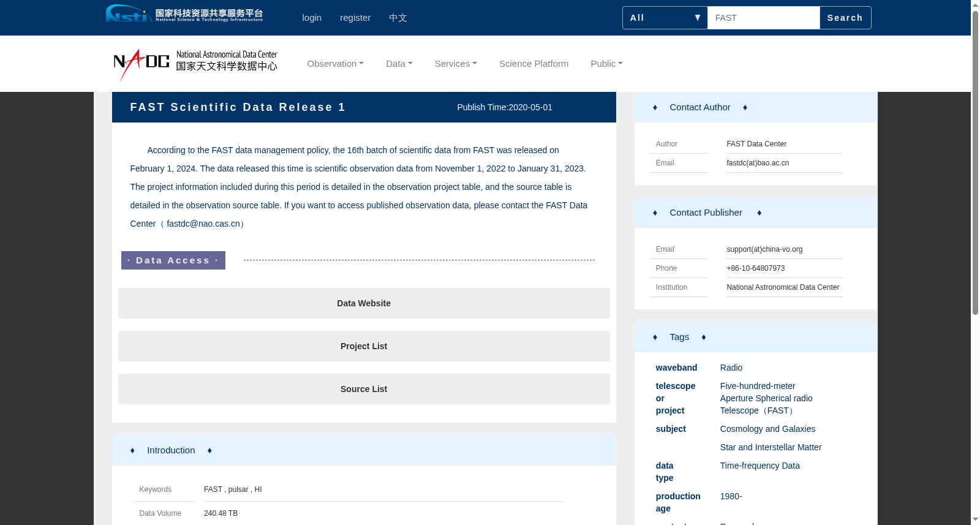The height and width of the screenshot is (525, 980).
Task: Click the fastdc@nao.cas.cn email text
Action: [x=203, y=224]
